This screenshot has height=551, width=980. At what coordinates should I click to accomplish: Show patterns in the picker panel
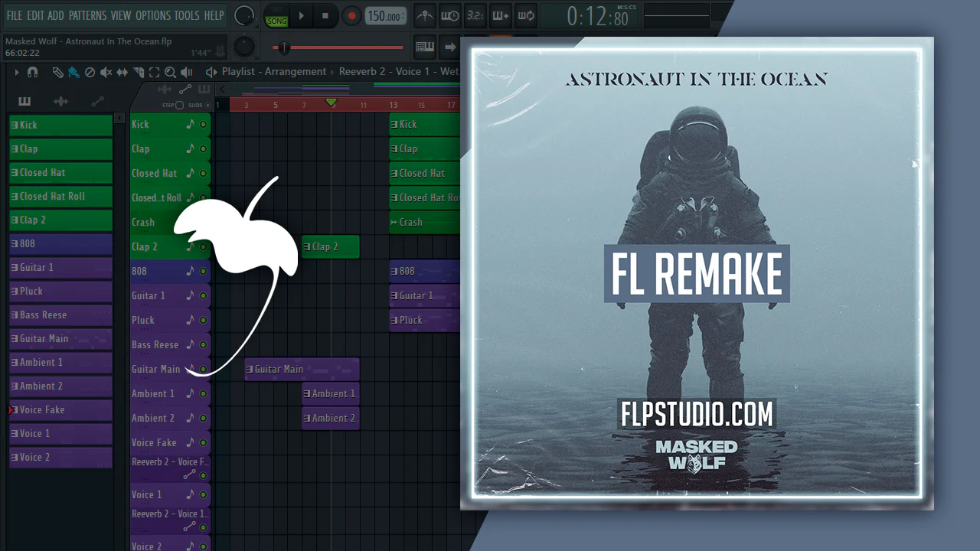click(24, 102)
